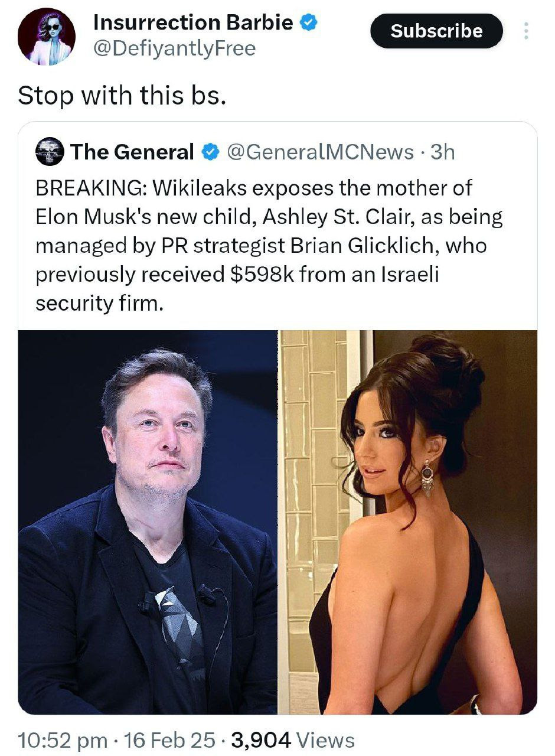Click the 3h timestamp on quoted tweet
The width and height of the screenshot is (555, 756).
pyautogui.click(x=443, y=152)
